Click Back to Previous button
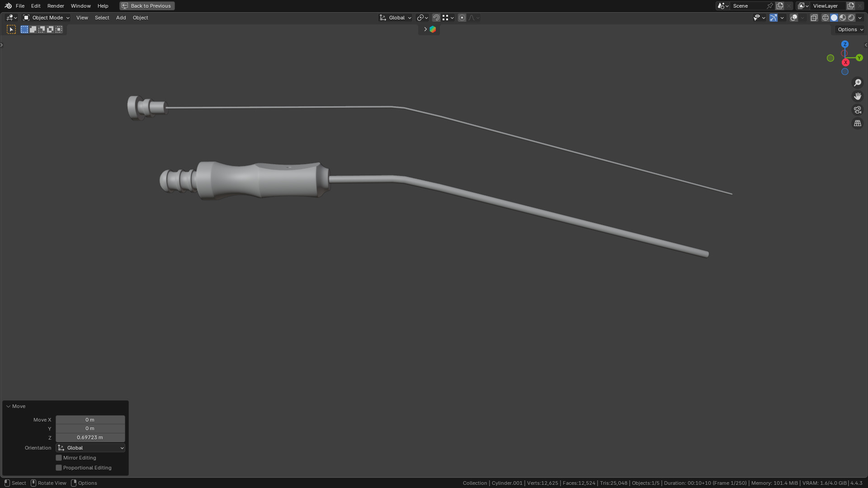868x488 pixels. (147, 6)
